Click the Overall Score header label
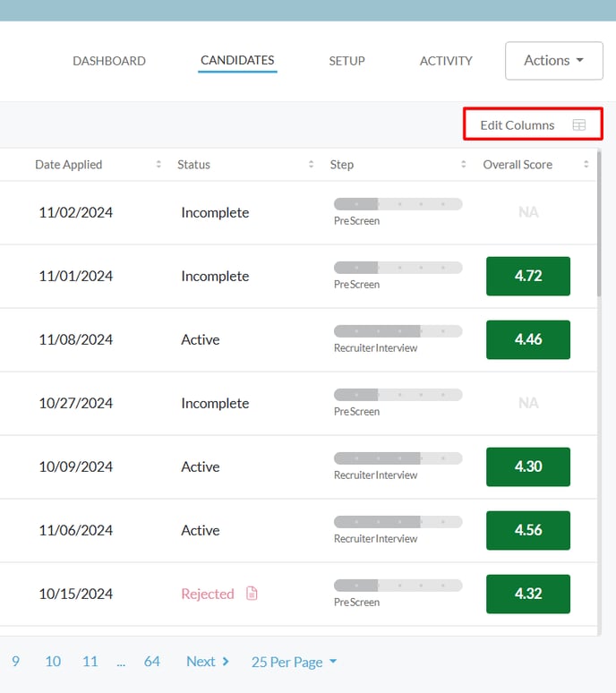616x693 pixels. click(x=518, y=165)
